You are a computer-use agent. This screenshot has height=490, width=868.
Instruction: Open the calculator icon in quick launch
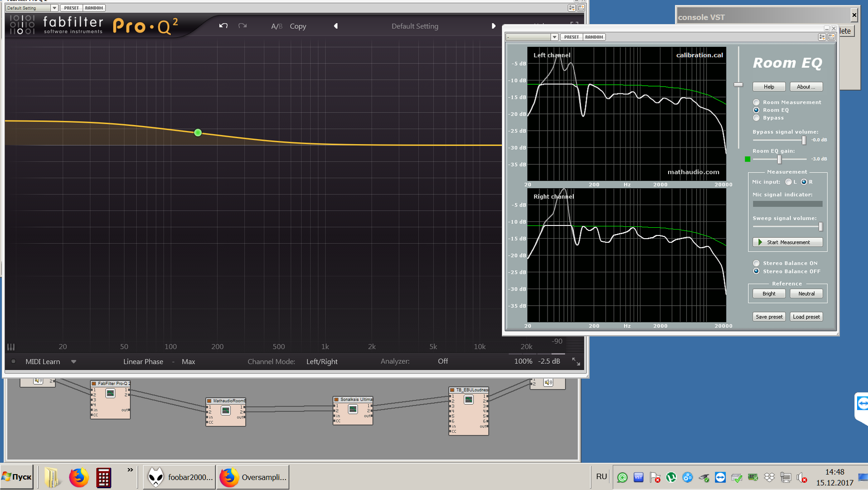[x=103, y=477]
